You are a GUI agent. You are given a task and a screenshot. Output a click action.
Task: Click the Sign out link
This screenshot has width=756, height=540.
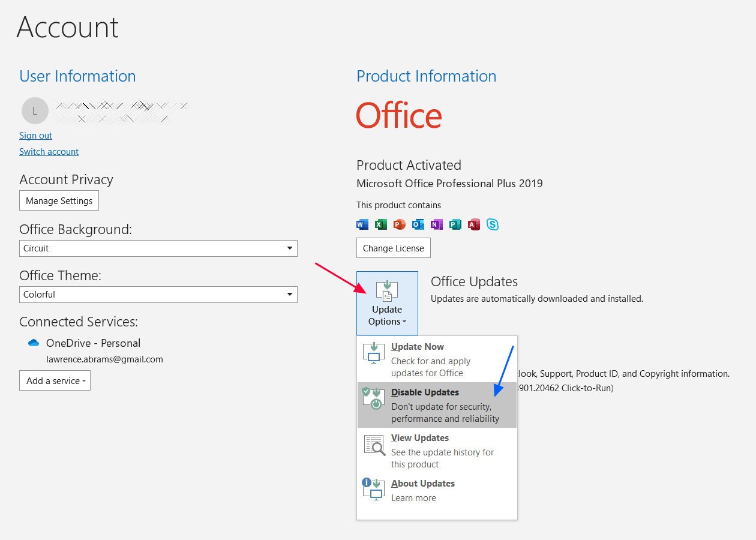(35, 136)
